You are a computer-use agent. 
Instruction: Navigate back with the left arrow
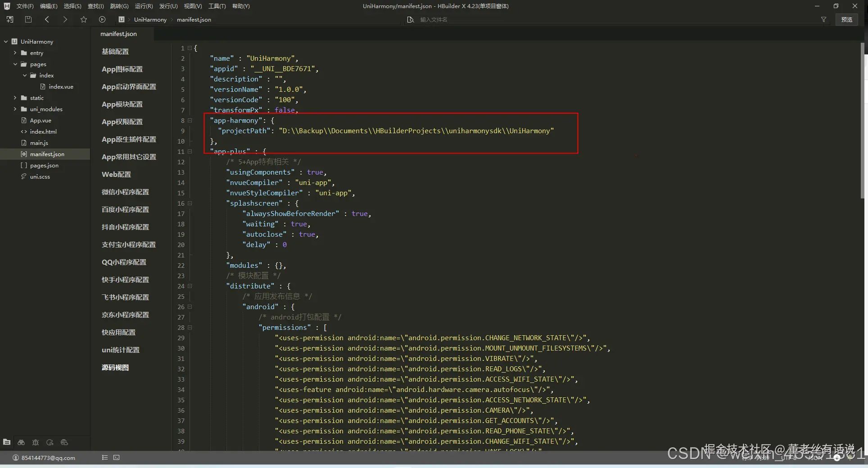pos(47,19)
